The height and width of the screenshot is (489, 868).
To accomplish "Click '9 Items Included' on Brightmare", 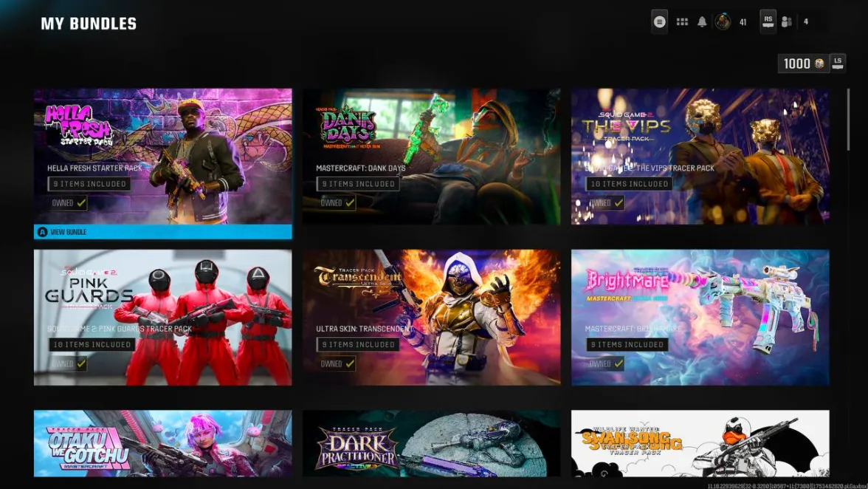I will tap(627, 344).
